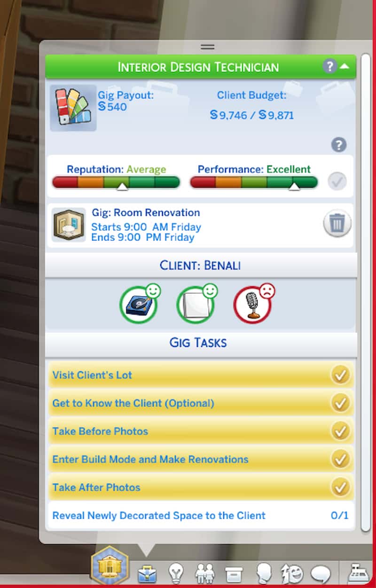Click the Performance rating meter bar
This screenshot has height=588, width=376.
click(254, 182)
